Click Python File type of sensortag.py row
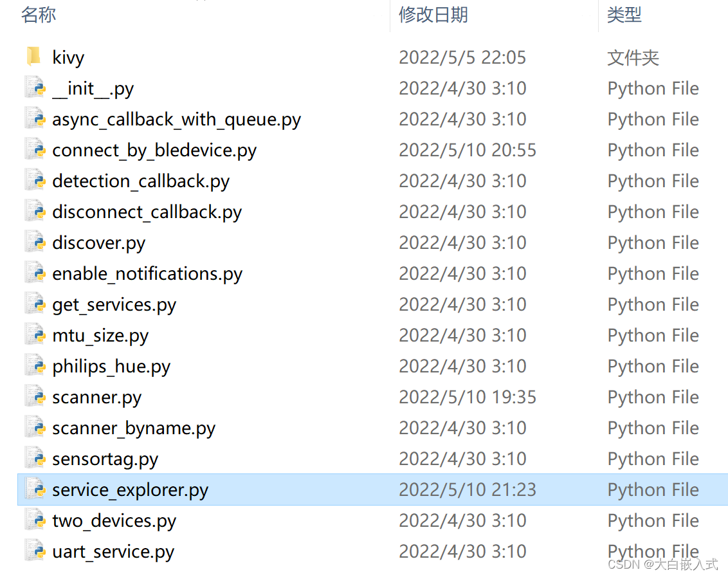Image resolution: width=728 pixels, height=577 pixels. tap(653, 459)
